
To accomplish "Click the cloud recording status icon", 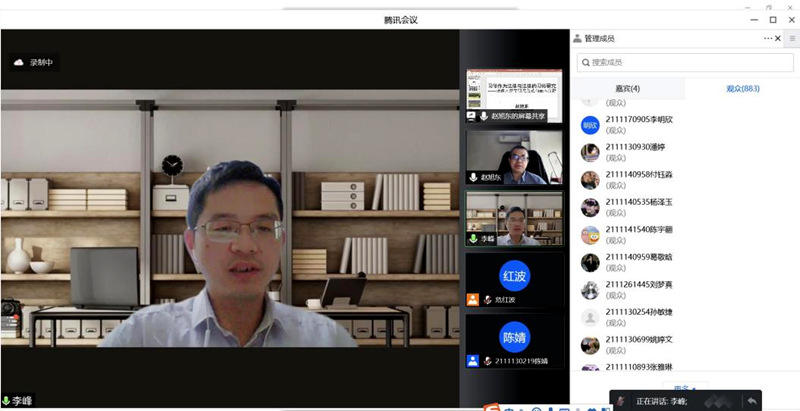I will [x=19, y=63].
